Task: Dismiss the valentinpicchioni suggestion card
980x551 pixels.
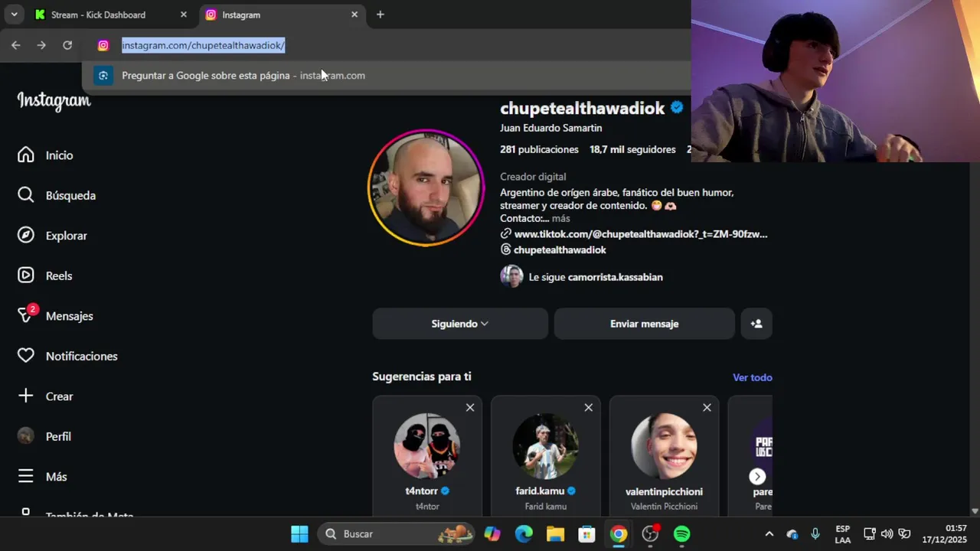Action: coord(707,407)
